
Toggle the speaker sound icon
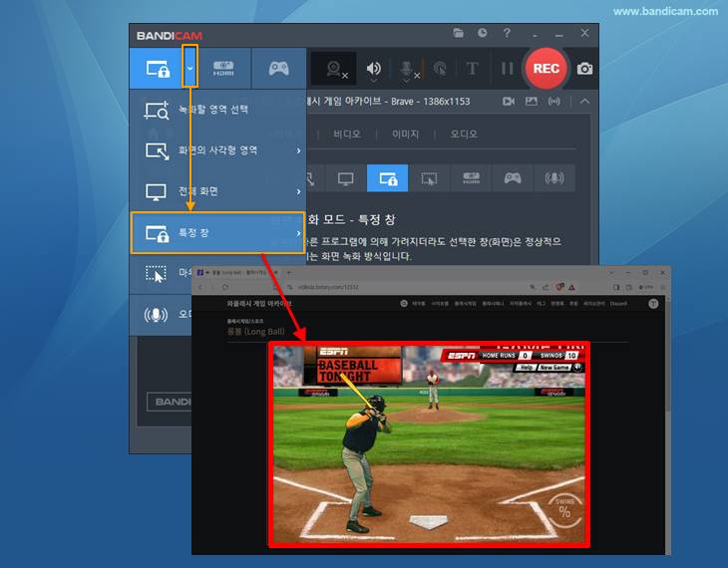tap(374, 69)
